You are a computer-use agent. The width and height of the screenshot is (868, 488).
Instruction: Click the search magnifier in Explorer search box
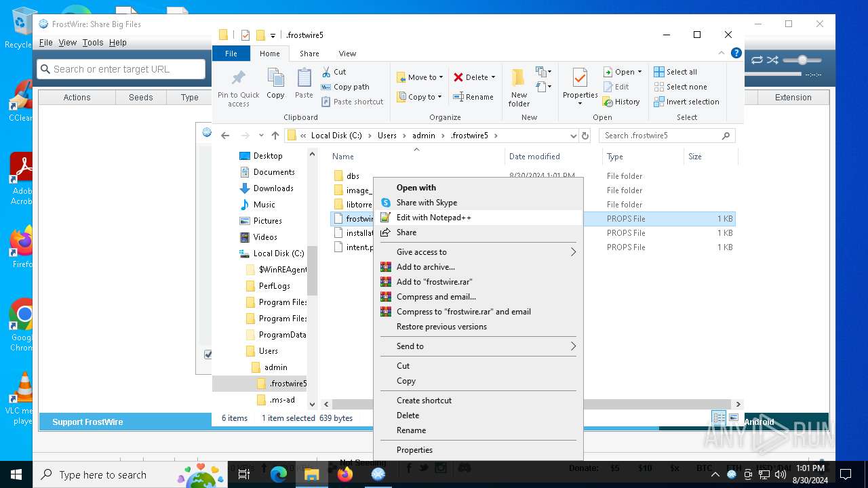click(x=726, y=136)
